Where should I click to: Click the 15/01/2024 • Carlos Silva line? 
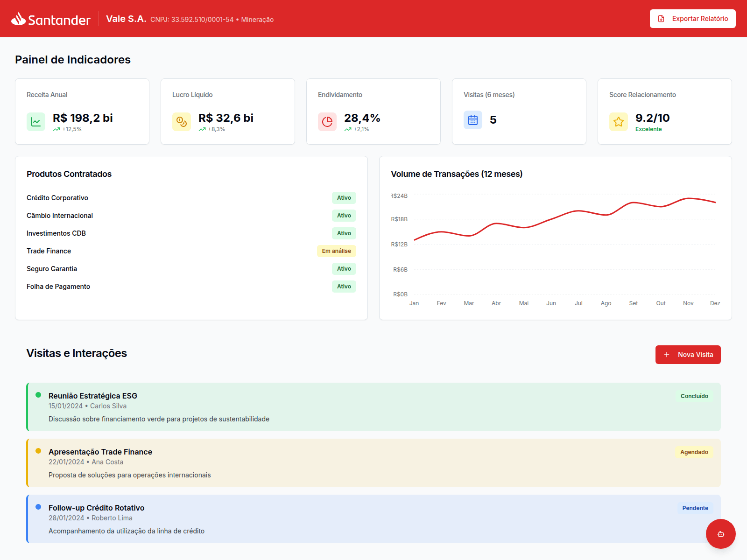pos(87,406)
